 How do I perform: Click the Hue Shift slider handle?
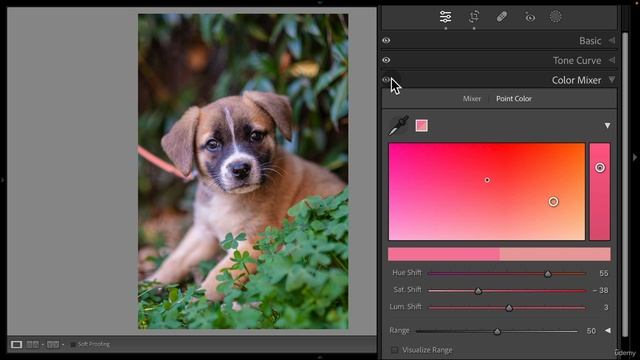548,274
